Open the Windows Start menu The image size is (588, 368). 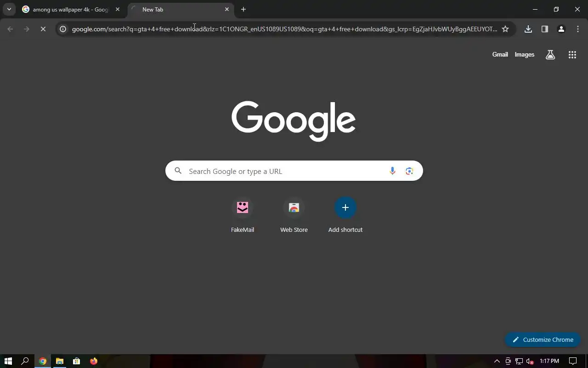tap(8, 361)
